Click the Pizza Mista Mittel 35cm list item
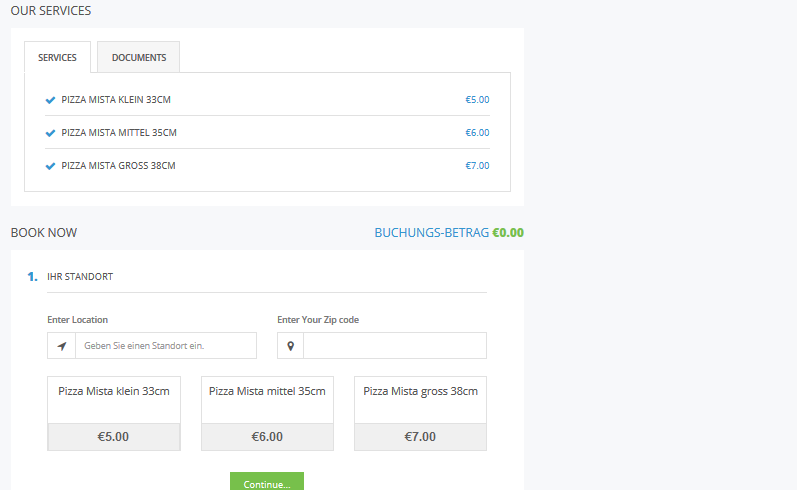This screenshot has height=490, width=797. (120, 133)
